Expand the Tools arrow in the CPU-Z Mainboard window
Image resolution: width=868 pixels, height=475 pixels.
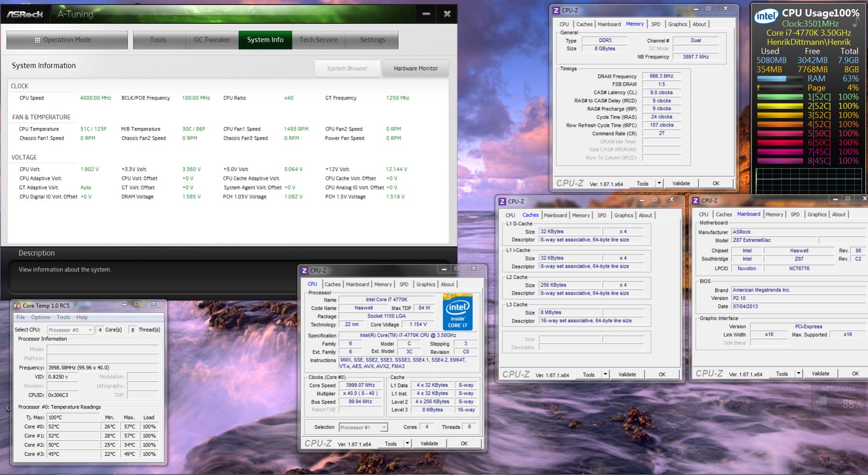click(x=798, y=373)
